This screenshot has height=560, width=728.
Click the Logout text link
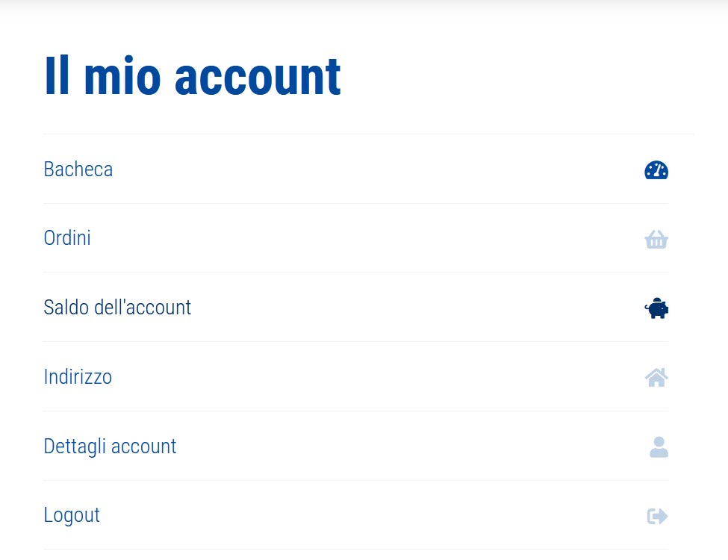coord(72,515)
